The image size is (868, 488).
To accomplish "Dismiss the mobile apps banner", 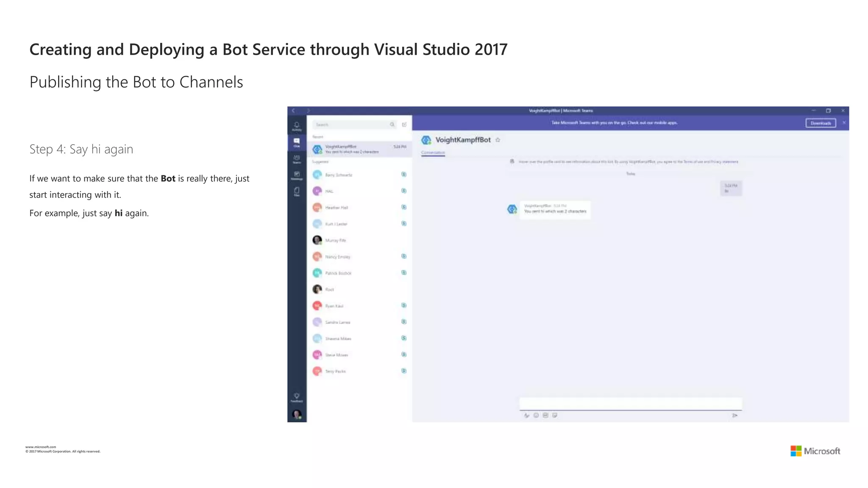I will tap(844, 123).
